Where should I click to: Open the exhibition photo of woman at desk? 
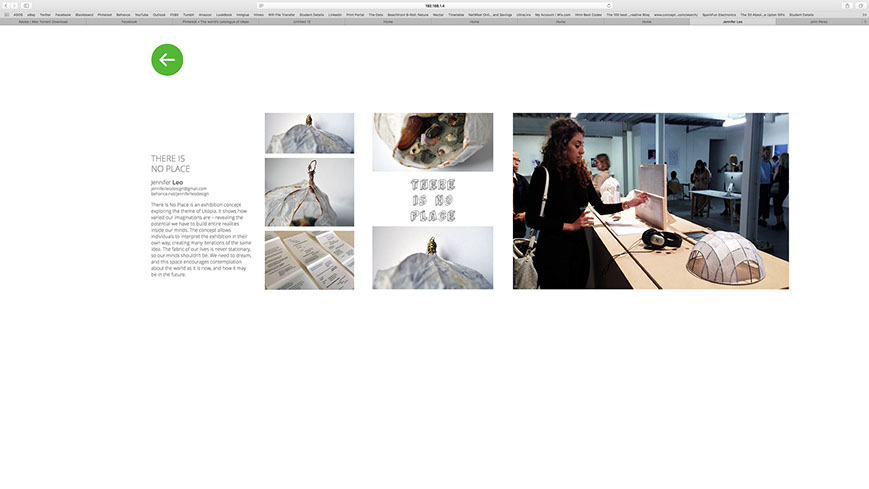click(x=650, y=201)
